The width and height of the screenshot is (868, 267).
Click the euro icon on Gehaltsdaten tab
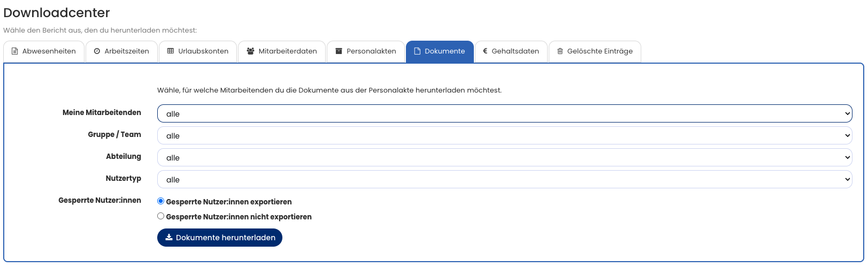[x=485, y=51]
